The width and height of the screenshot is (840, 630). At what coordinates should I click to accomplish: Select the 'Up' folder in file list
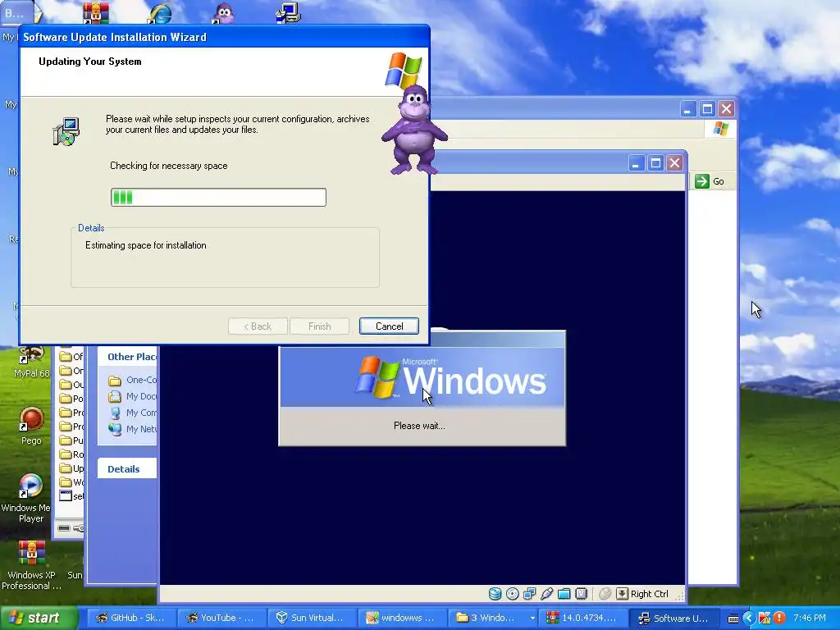point(71,468)
